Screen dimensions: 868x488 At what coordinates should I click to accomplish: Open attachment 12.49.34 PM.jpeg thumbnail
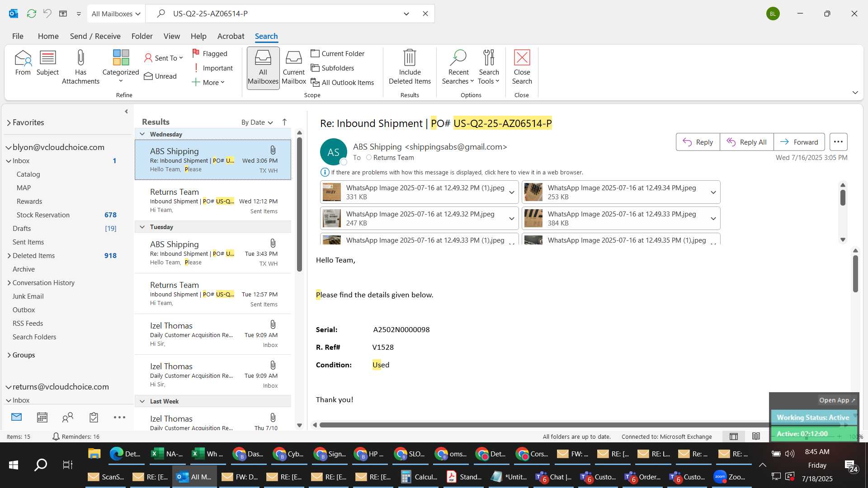533,192
